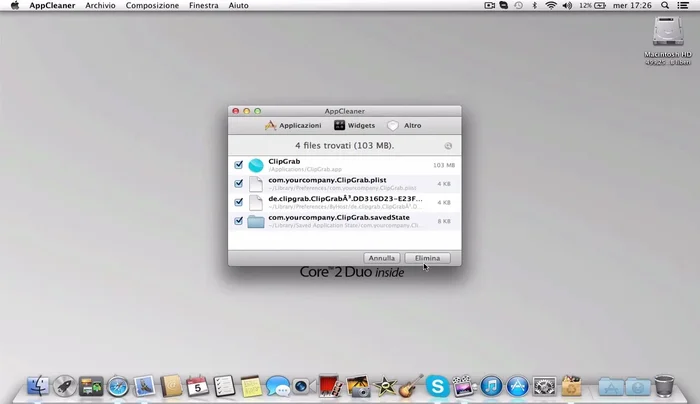Open the Altro section
This screenshot has width=700, height=404.
click(x=405, y=126)
